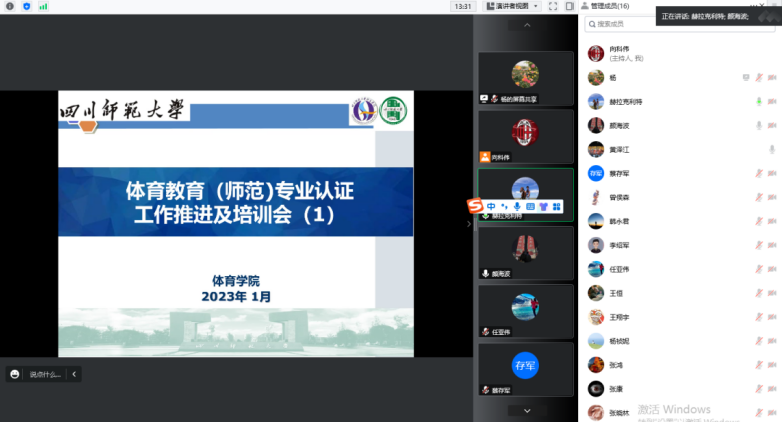Click camera icon in 张鸿 row
782x423 pixels.
772,365
